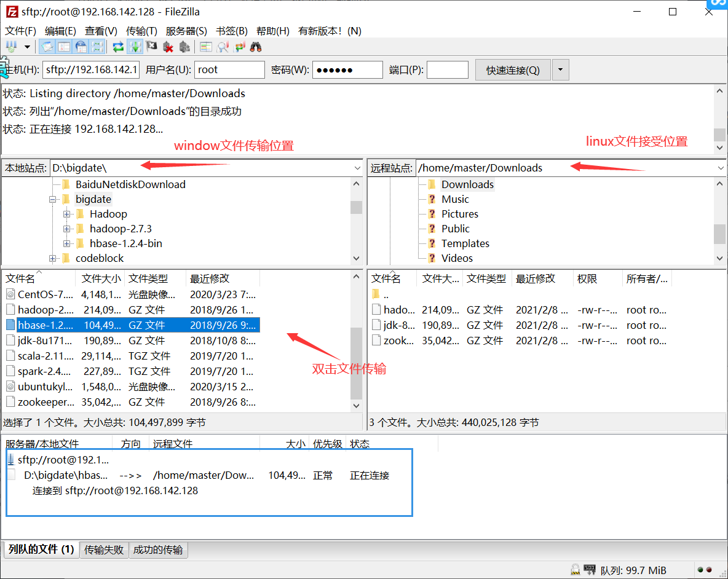Select the spark-2.4 TGZ file

tap(132, 371)
